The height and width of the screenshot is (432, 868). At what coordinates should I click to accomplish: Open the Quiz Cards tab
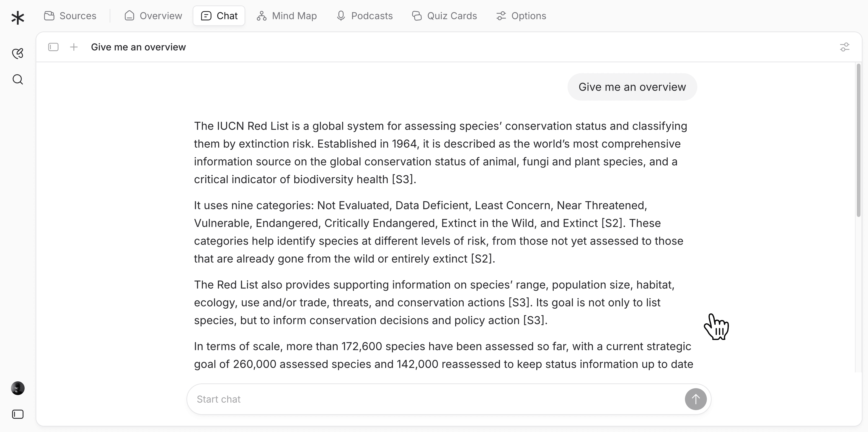(x=444, y=16)
